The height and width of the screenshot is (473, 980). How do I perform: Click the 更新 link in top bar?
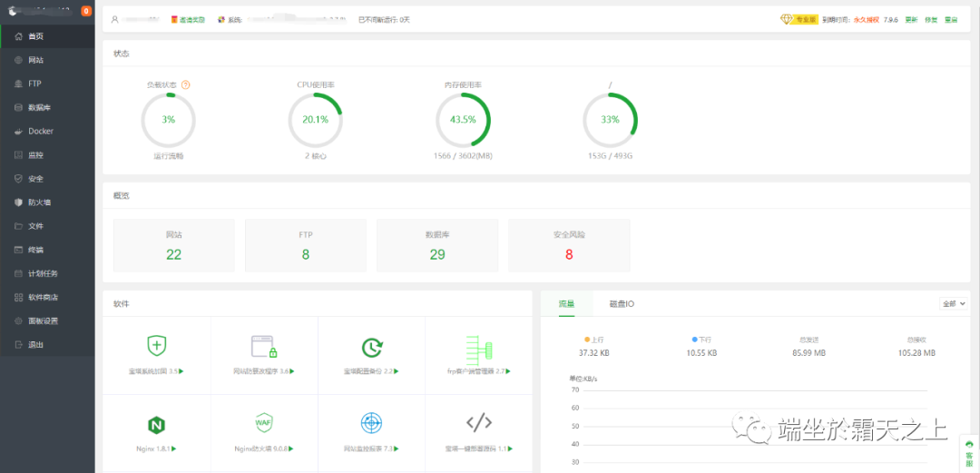(x=911, y=19)
